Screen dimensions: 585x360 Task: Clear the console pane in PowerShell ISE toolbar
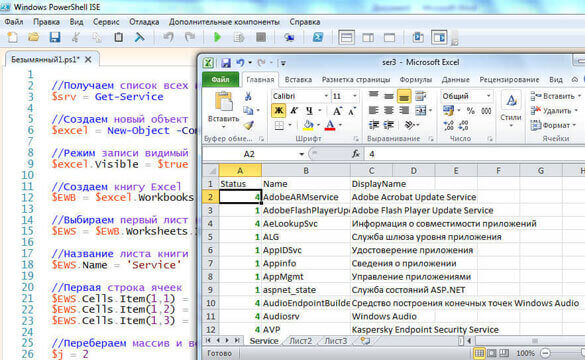140,37
